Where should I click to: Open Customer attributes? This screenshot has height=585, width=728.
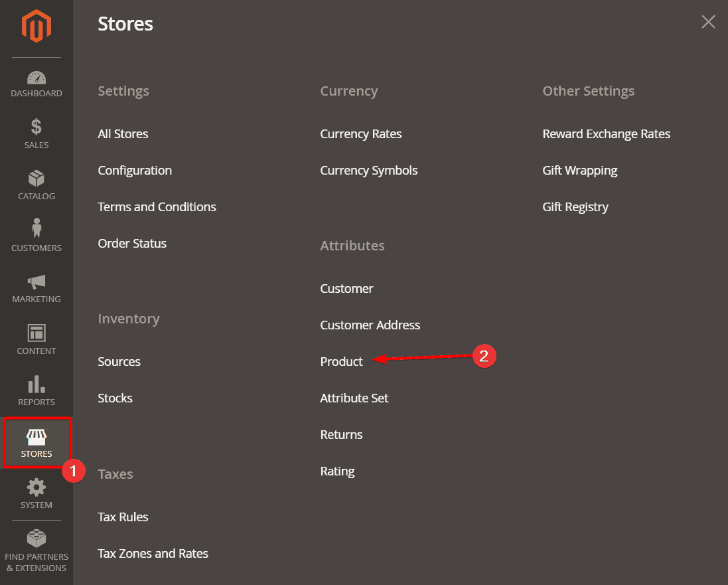coord(346,289)
